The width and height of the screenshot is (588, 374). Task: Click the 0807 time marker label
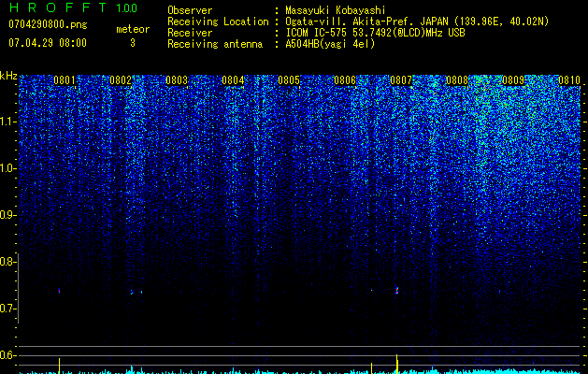[x=401, y=80]
